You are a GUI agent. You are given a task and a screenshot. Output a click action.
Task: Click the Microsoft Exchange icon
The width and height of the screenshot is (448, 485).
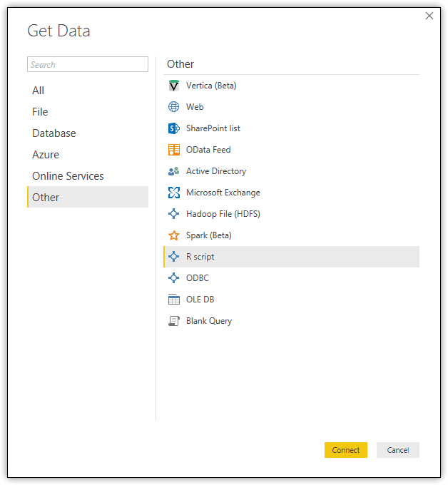click(x=173, y=193)
